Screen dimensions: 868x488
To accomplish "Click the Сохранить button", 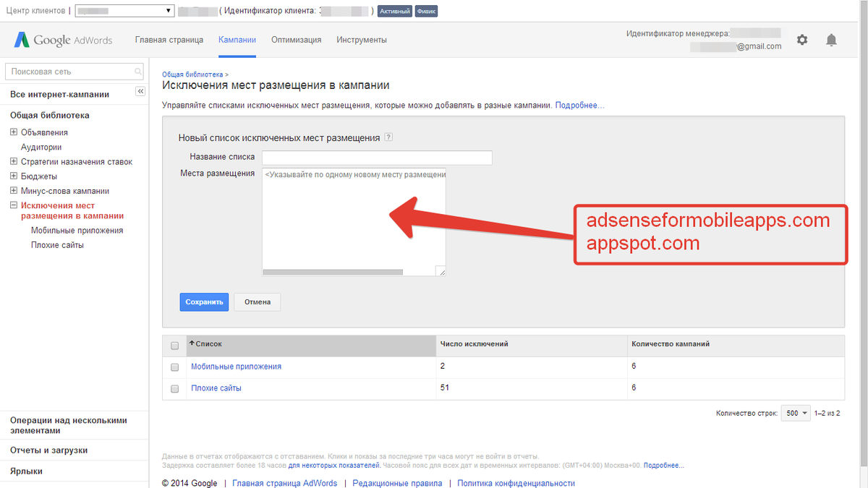I will coord(204,302).
